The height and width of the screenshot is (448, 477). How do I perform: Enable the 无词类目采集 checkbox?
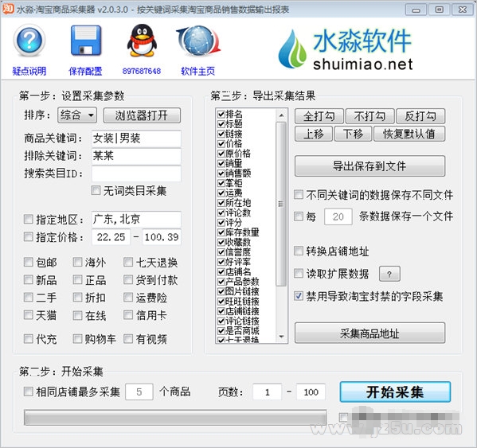(96, 190)
